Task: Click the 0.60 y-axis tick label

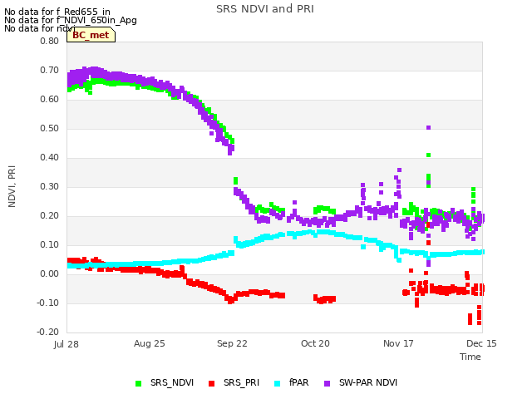Action: pos(50,100)
